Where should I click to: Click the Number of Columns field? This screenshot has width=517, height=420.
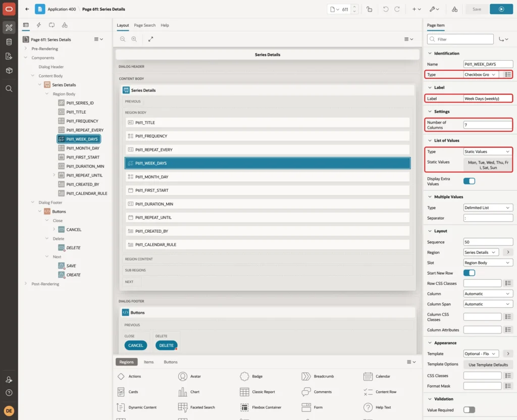click(x=488, y=125)
